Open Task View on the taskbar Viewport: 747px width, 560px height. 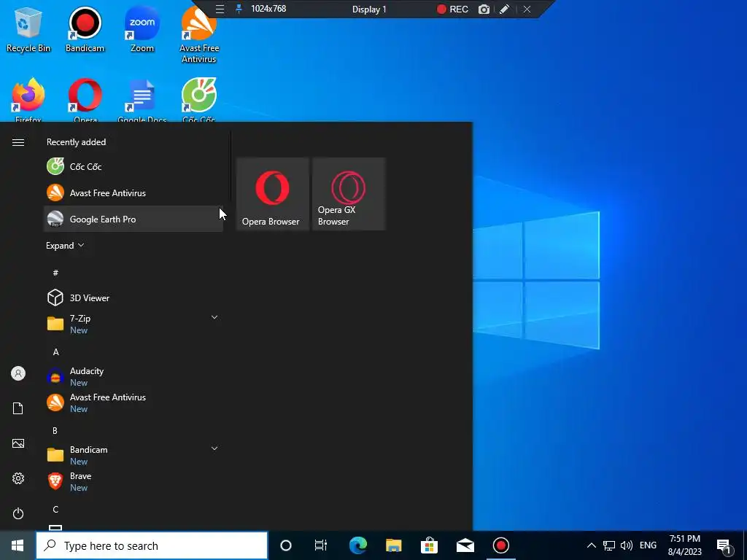coord(321,545)
